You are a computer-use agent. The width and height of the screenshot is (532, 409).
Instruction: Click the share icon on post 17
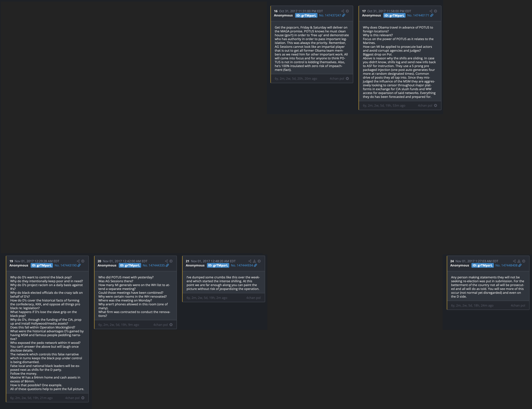coord(431,11)
